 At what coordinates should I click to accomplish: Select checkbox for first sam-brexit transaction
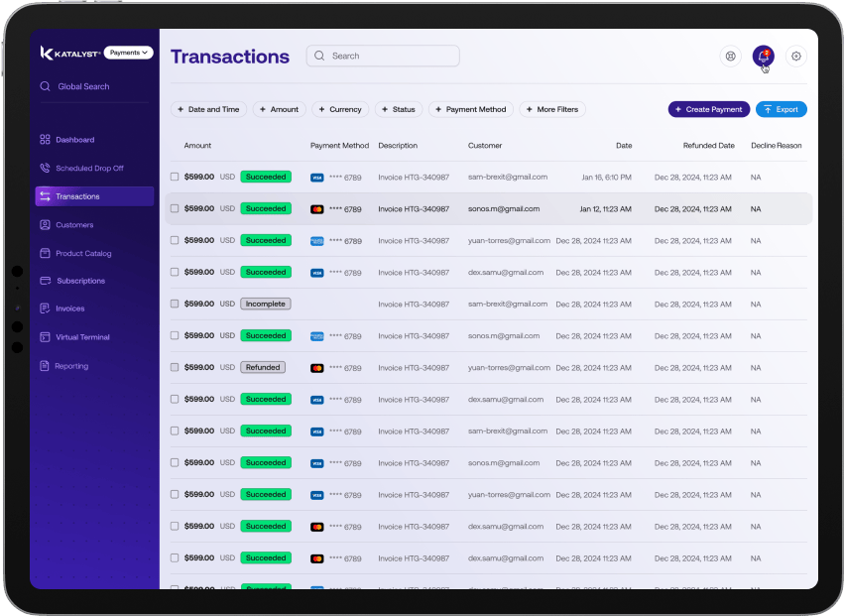click(x=175, y=177)
